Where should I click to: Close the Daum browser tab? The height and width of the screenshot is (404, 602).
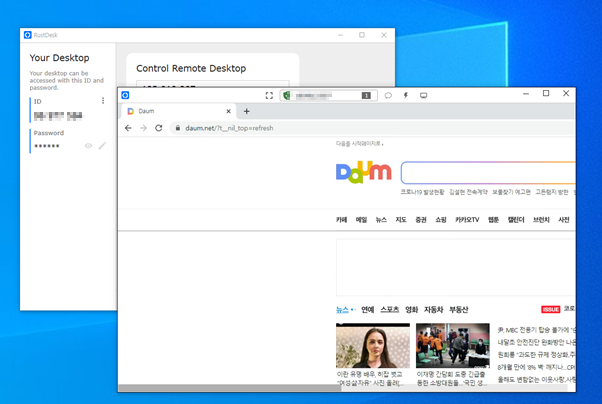coord(228,111)
